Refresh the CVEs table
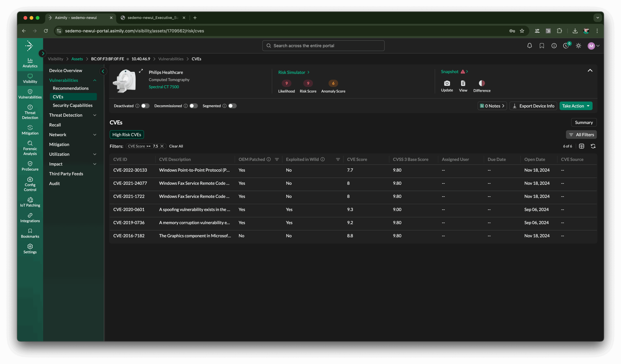This screenshot has height=364, width=621. [593, 146]
